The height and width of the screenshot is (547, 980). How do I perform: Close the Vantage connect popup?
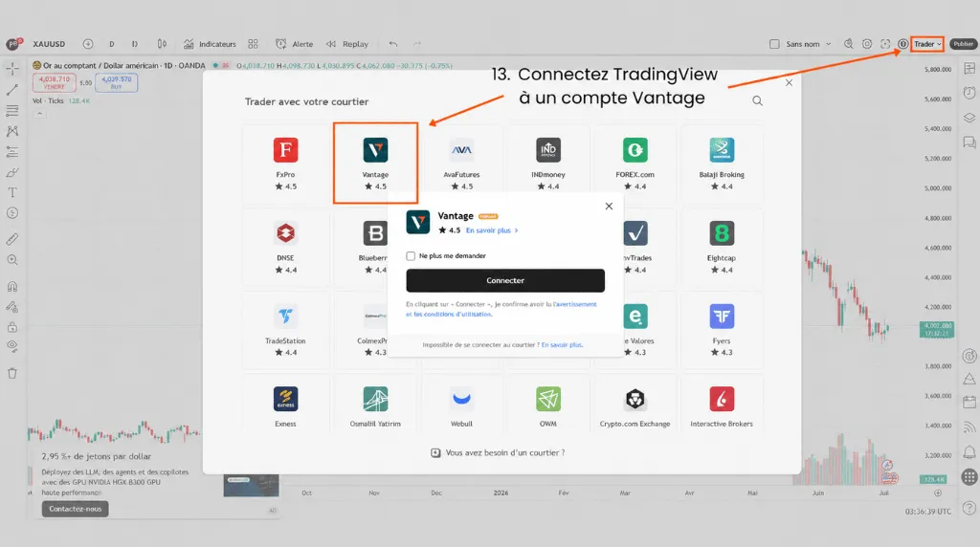pos(609,206)
